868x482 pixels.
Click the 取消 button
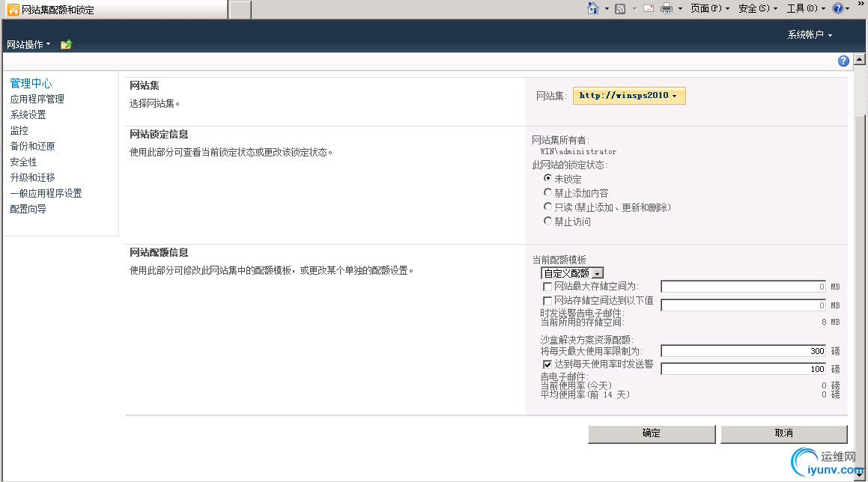tap(784, 434)
